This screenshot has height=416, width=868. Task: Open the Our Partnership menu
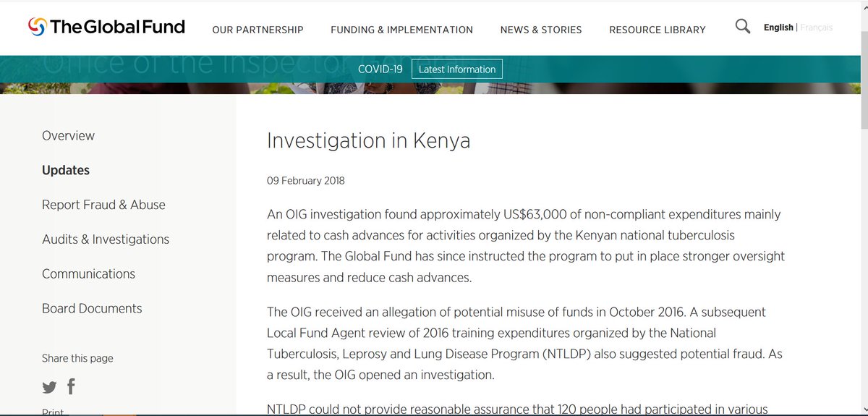click(x=258, y=30)
